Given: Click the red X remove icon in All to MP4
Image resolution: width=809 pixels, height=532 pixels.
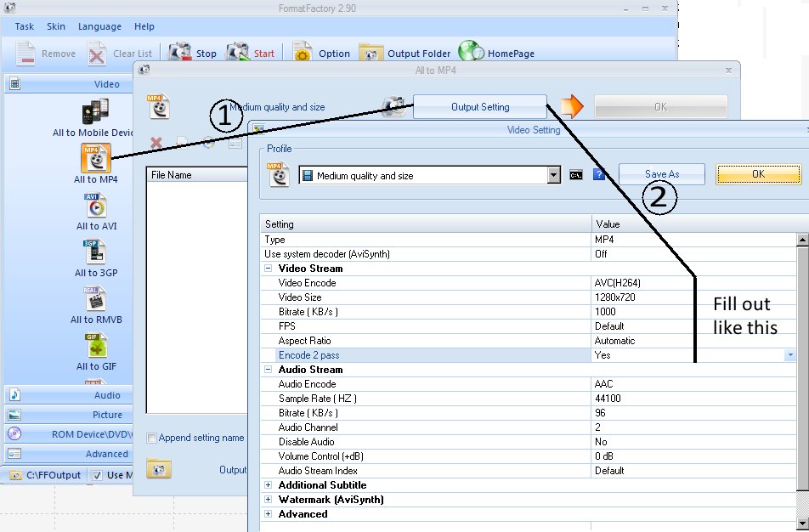Looking at the screenshot, I should click(x=156, y=142).
